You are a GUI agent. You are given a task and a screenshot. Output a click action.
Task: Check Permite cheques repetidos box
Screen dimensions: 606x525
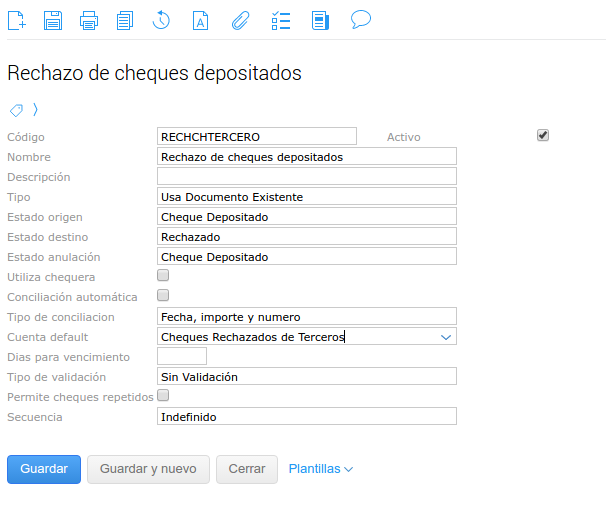pyautogui.click(x=163, y=395)
